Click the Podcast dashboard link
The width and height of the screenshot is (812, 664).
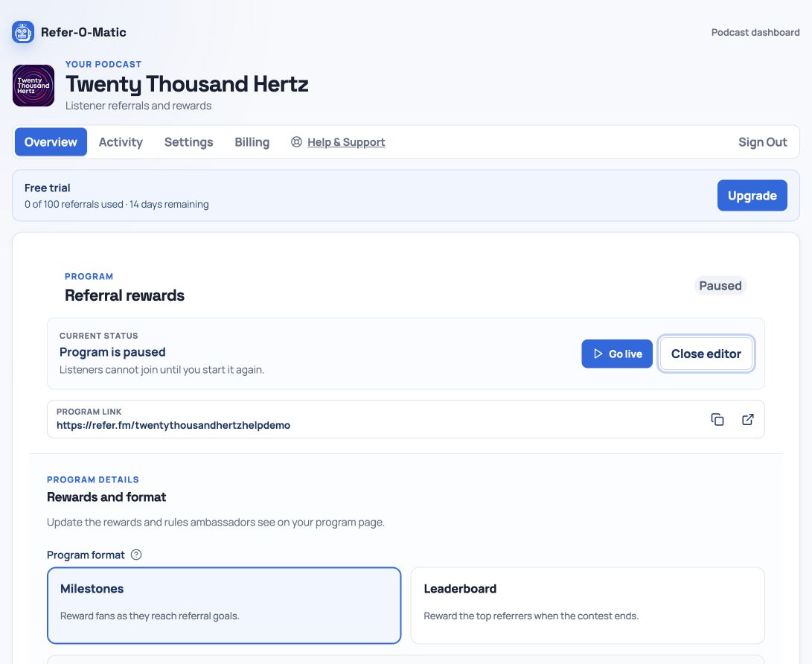tap(755, 32)
